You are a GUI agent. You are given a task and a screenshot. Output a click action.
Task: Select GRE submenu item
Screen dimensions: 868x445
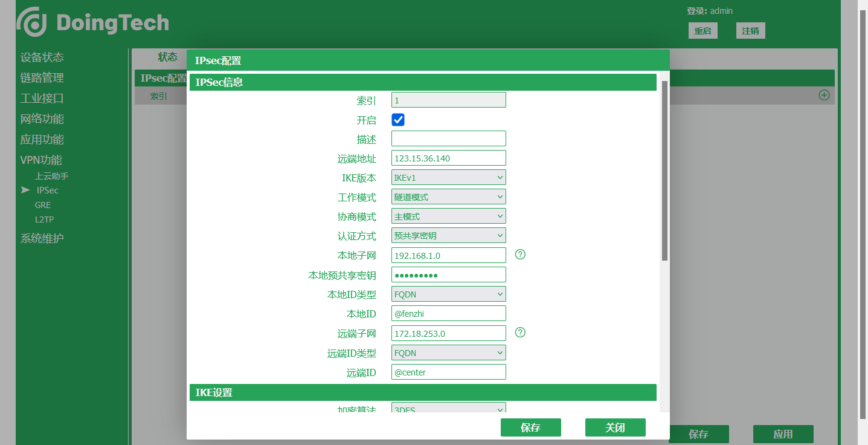(43, 205)
